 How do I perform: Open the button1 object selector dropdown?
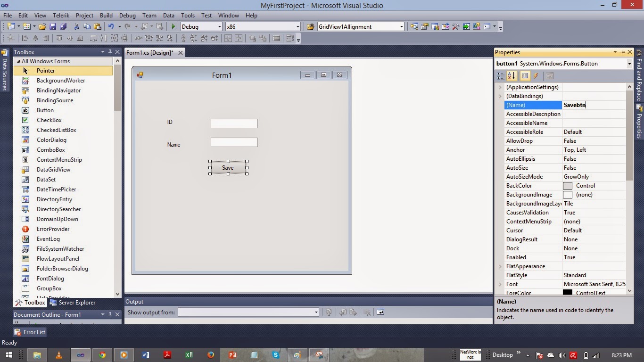click(x=629, y=64)
